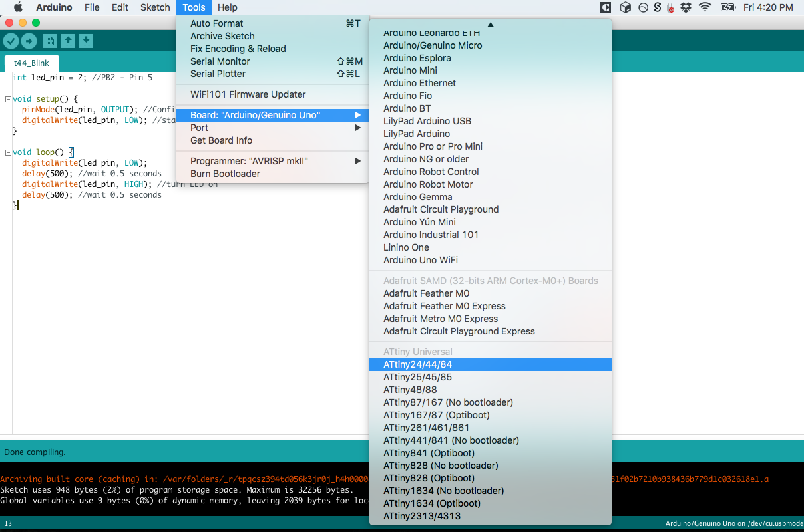The height and width of the screenshot is (532, 804).
Task: Open the File menu
Action: 93,7
